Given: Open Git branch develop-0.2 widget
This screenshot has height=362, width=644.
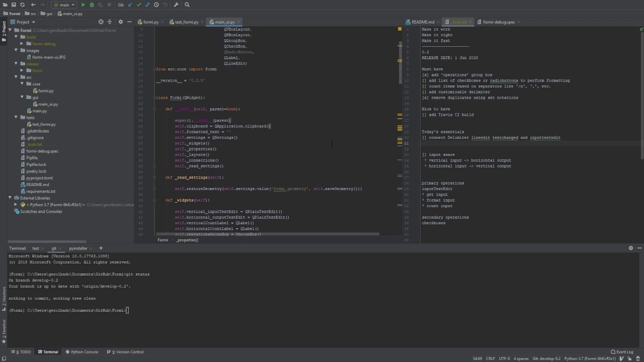Looking at the screenshot, I should pos(547,358).
